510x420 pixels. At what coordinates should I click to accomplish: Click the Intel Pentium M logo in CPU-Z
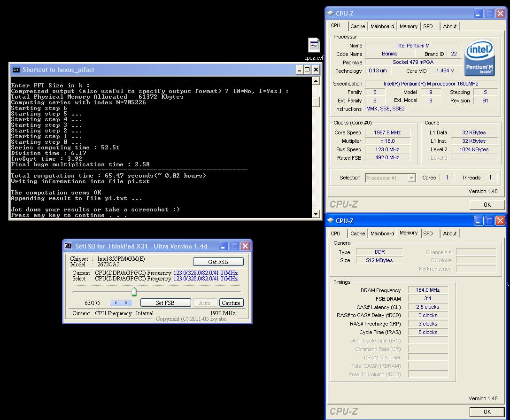click(479, 58)
